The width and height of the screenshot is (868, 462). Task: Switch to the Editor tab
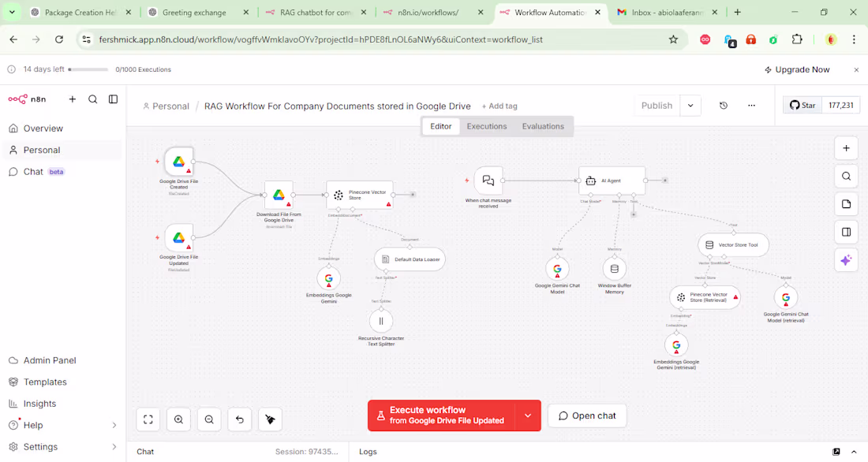pyautogui.click(x=440, y=126)
